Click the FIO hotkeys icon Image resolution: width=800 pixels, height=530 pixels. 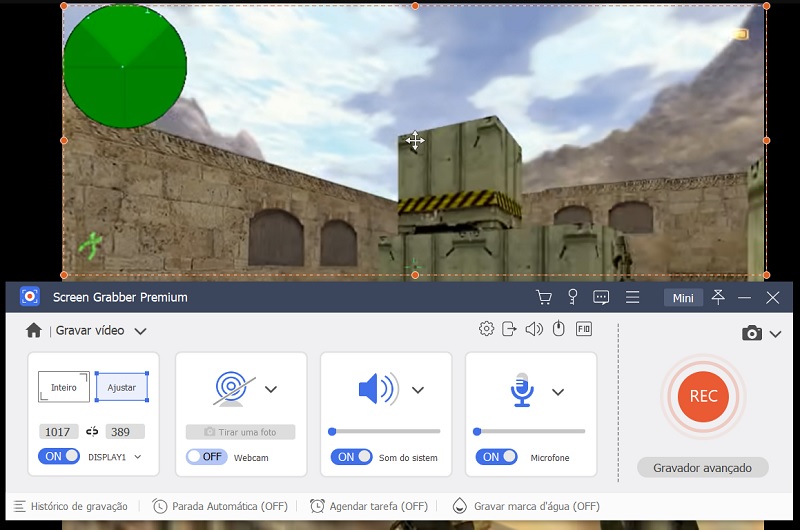584,329
